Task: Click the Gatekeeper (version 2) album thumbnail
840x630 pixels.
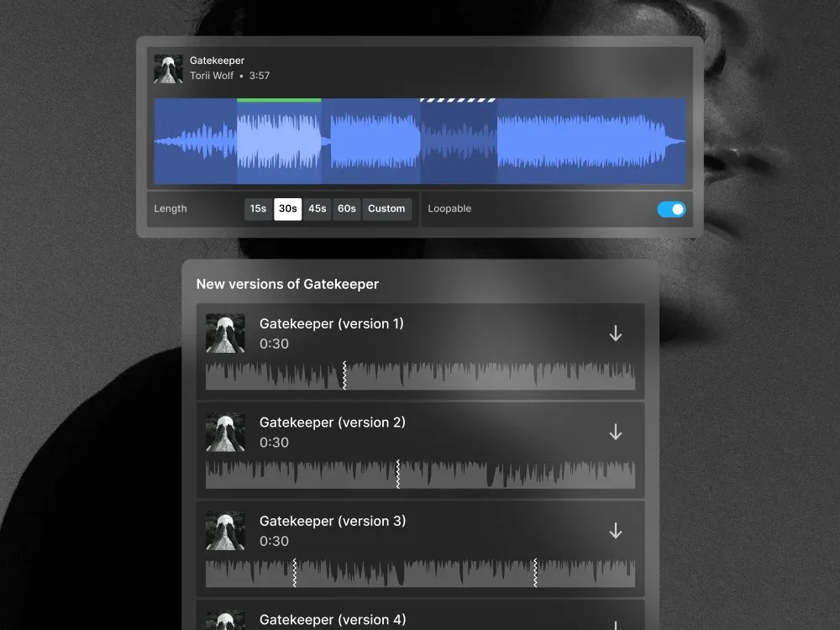Action: click(225, 432)
